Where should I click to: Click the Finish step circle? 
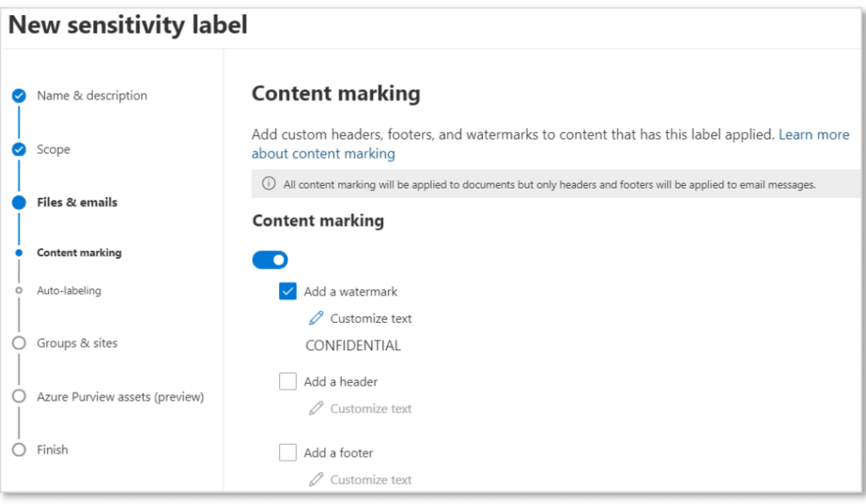coord(19,449)
